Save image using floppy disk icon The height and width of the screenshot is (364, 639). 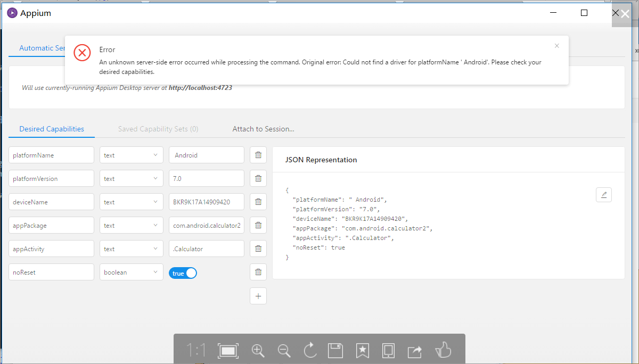[335, 350]
